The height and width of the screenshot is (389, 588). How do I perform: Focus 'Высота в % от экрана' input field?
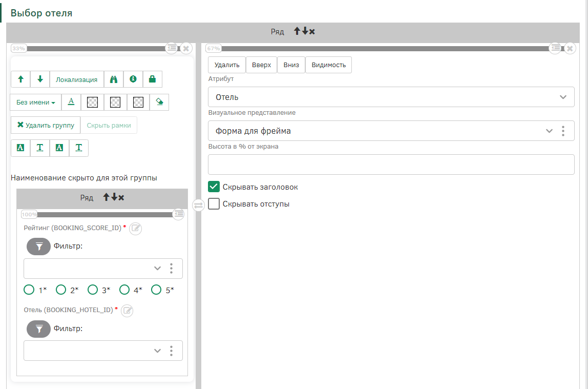(x=391, y=165)
